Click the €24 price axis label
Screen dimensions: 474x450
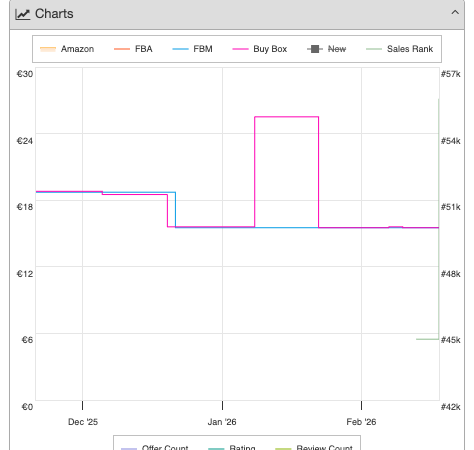click(x=25, y=141)
